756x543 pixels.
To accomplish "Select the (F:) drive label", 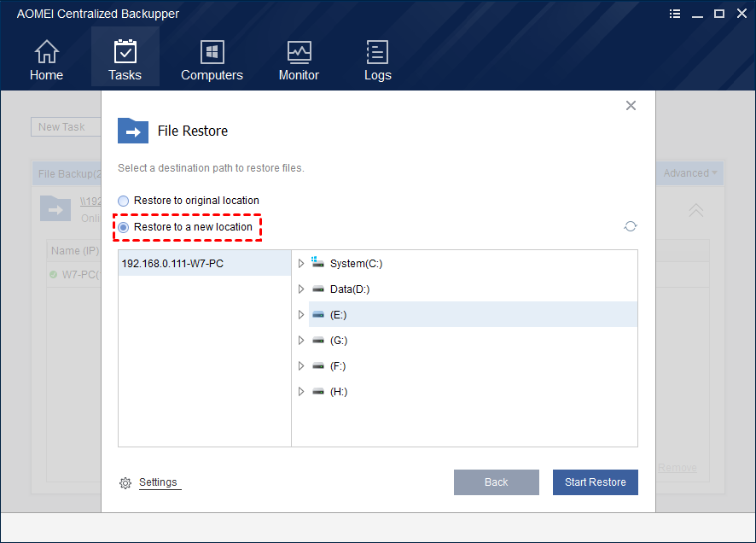I will (338, 366).
